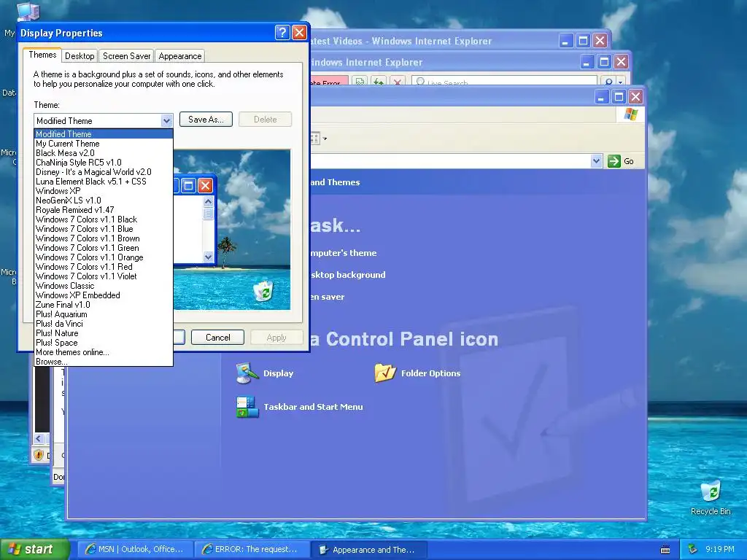Viewport: 747px width, 560px height.
Task: Choose Zune Final v1.0 theme
Action: tap(104, 305)
